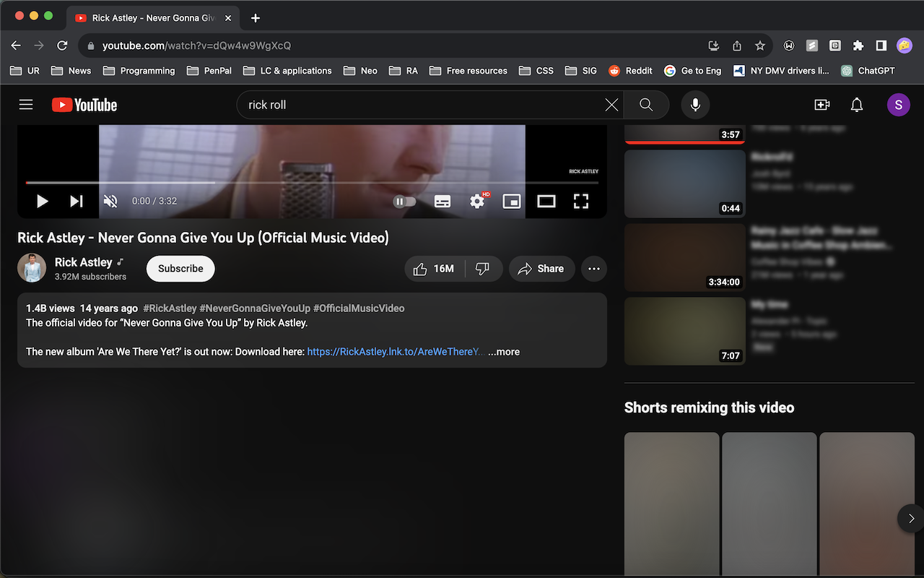The height and width of the screenshot is (578, 924).
Task: Dislike this video
Action: click(x=483, y=269)
